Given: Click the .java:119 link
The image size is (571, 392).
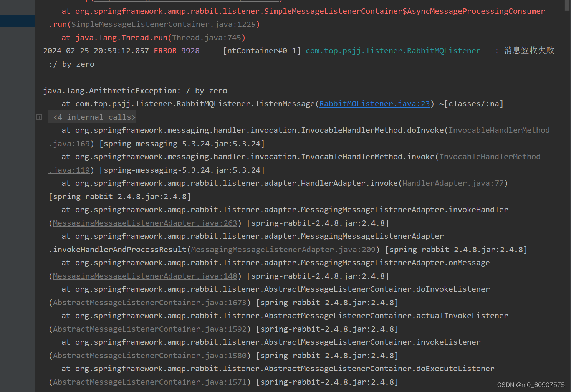Looking at the screenshot, I should coord(69,170).
